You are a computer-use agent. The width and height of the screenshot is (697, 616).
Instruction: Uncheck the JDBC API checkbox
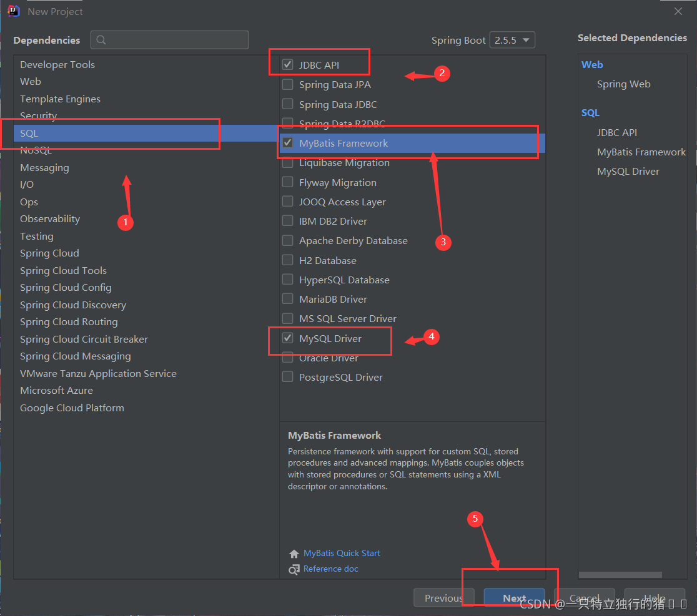[x=287, y=65]
